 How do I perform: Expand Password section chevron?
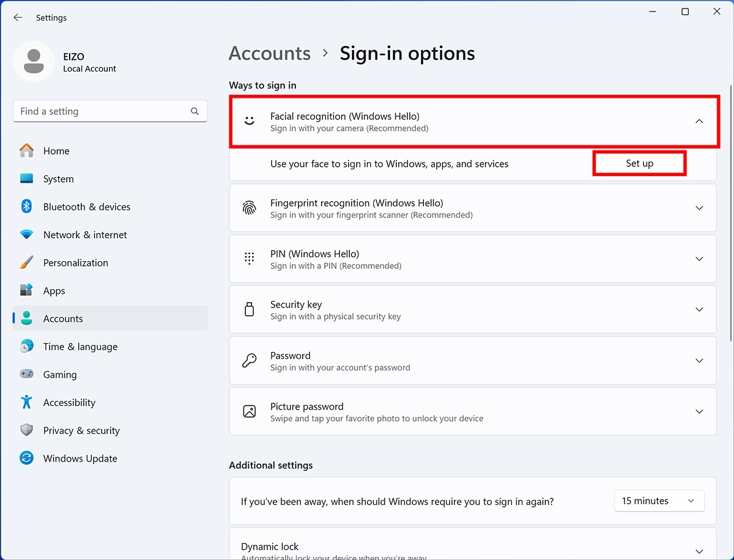click(x=700, y=361)
